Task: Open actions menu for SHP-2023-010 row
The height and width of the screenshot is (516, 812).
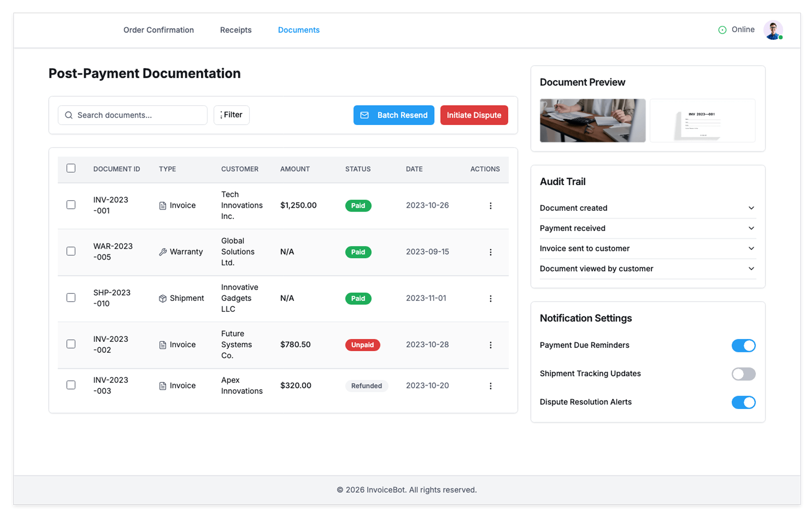Action: point(490,298)
